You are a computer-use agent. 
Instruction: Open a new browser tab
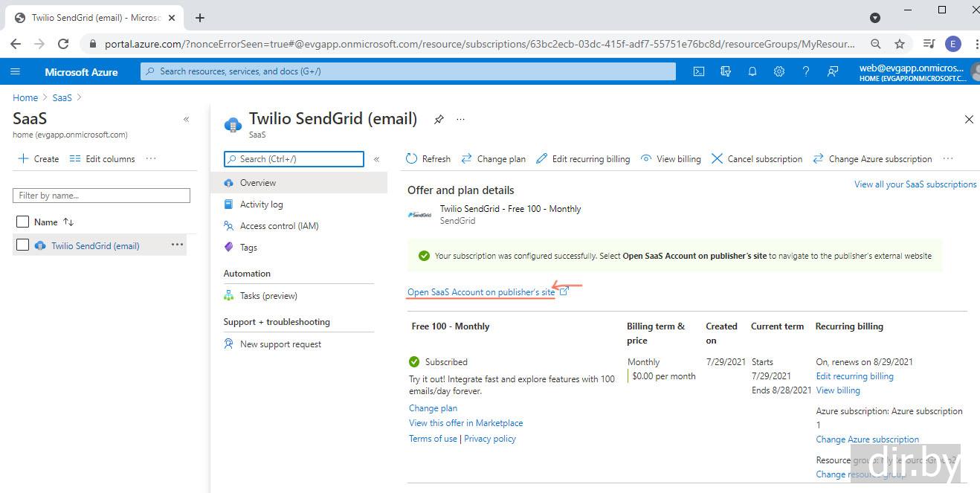pyautogui.click(x=200, y=18)
